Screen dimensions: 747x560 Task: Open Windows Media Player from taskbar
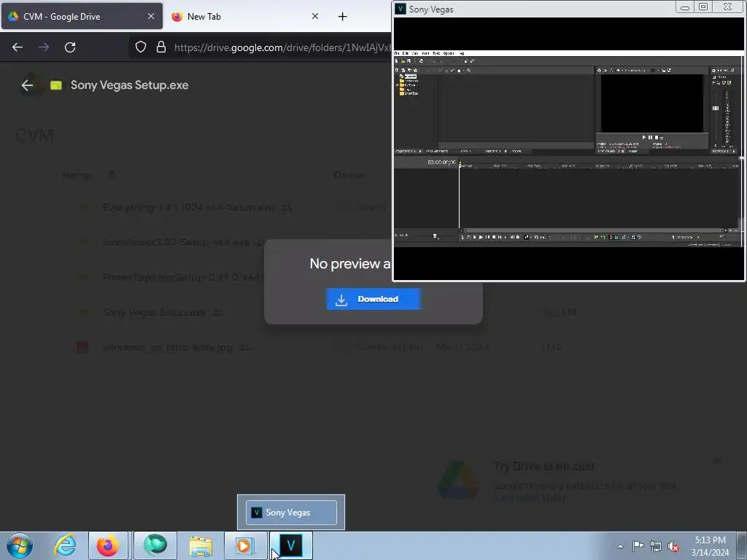[x=244, y=545]
